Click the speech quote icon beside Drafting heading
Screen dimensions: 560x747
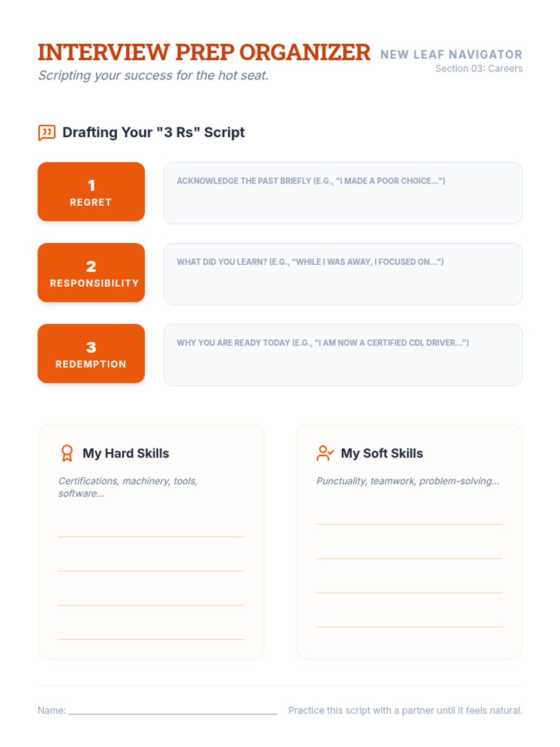(x=47, y=133)
